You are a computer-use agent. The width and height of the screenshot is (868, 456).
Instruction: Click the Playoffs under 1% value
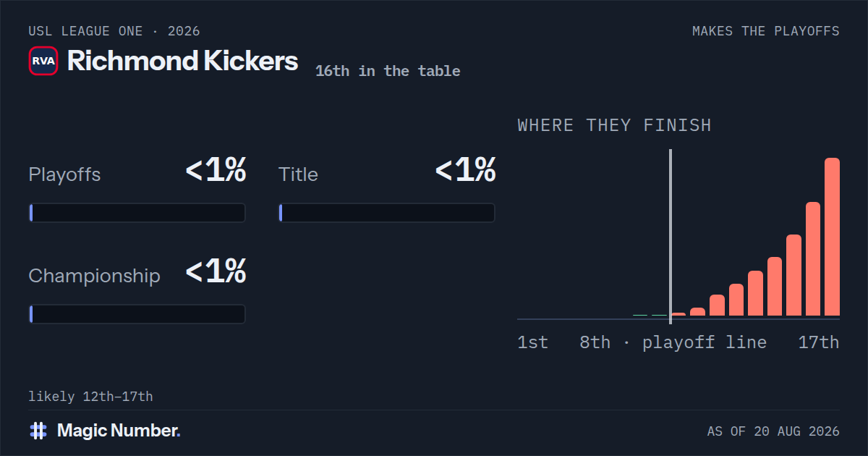[216, 171]
